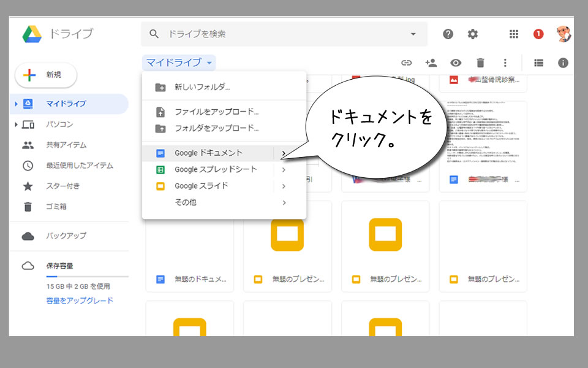Click the Google Drive logo

tap(32, 34)
